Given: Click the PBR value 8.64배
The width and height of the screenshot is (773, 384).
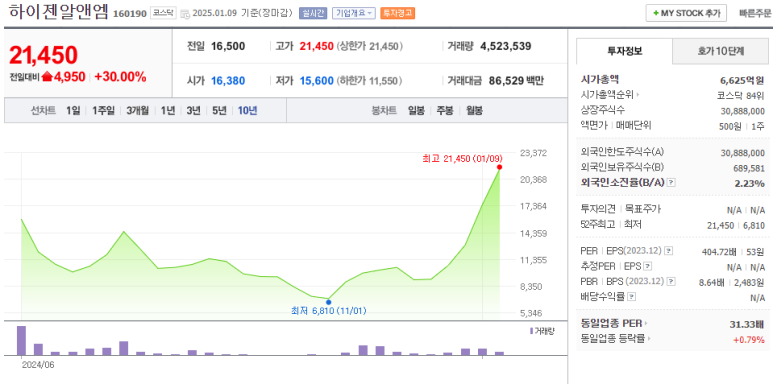Looking at the screenshot, I should tap(711, 282).
